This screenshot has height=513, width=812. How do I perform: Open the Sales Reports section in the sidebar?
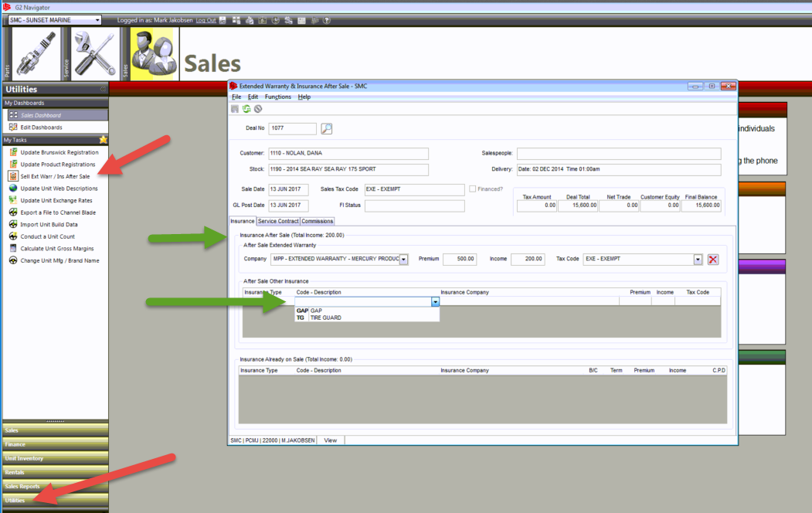pos(56,486)
